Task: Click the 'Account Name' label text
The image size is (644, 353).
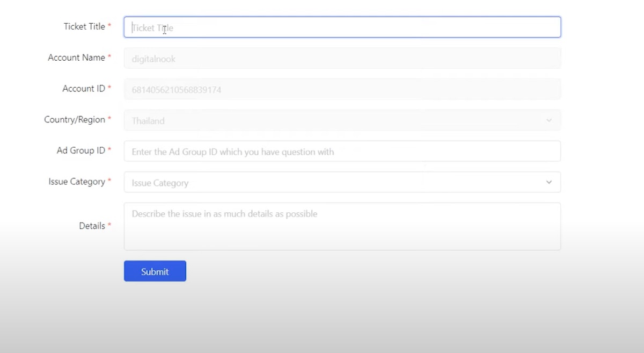Action: (76, 57)
